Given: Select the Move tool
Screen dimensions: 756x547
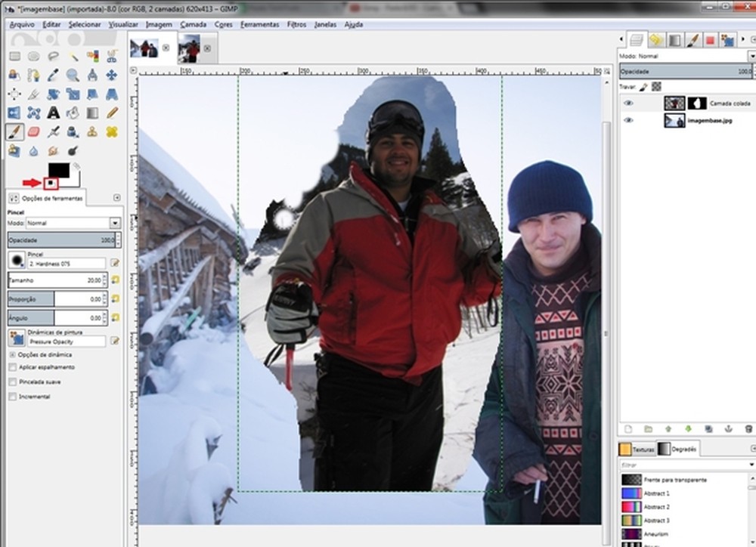Looking at the screenshot, I should pos(113,76).
